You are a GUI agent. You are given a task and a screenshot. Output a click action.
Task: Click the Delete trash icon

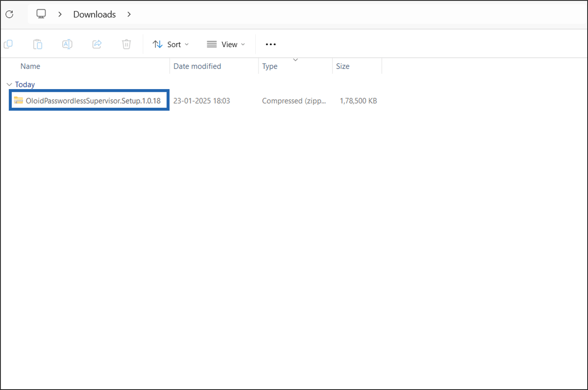click(x=126, y=44)
